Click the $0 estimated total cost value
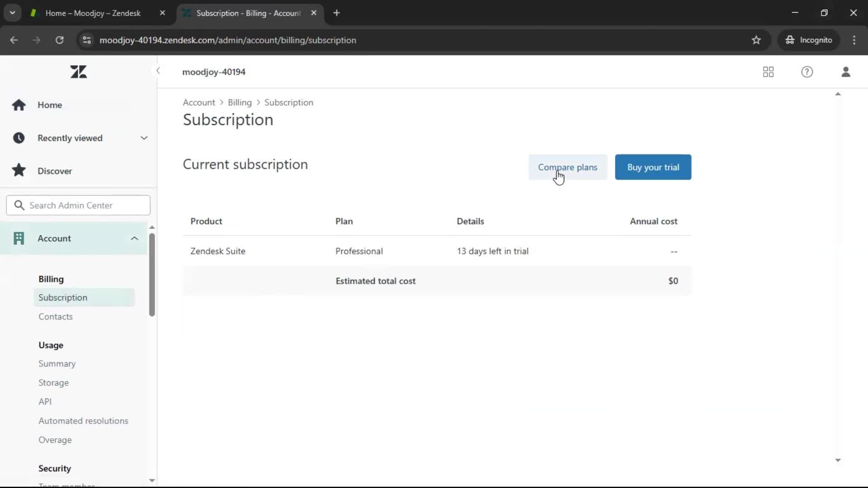The width and height of the screenshot is (868, 488). coord(673,281)
